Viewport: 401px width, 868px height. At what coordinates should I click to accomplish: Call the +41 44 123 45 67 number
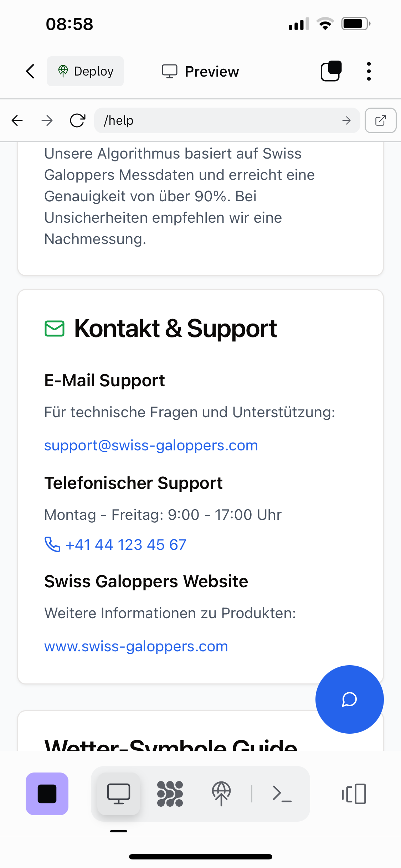[x=125, y=544]
